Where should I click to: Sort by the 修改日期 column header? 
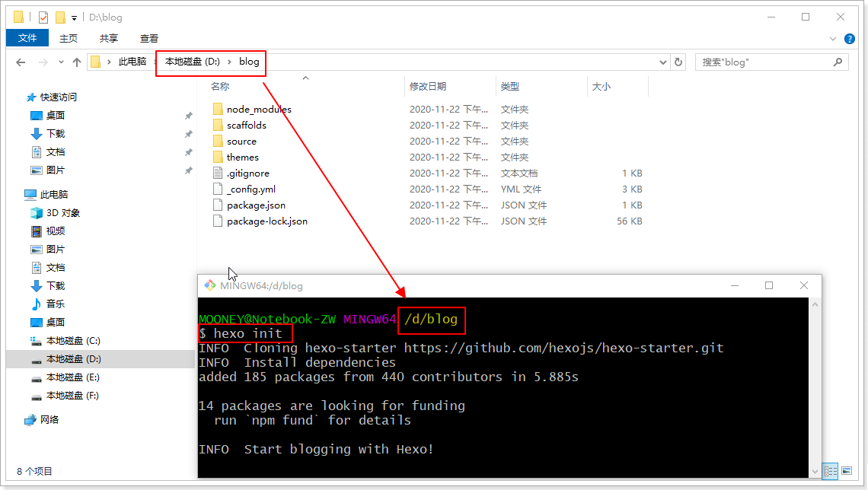[428, 86]
